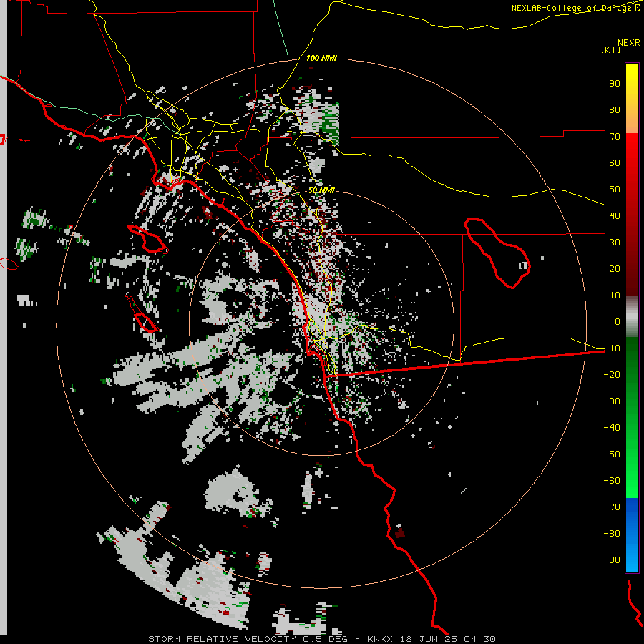Click the 04:30 timestamp
The height and width of the screenshot is (644, 644).
tap(479, 639)
